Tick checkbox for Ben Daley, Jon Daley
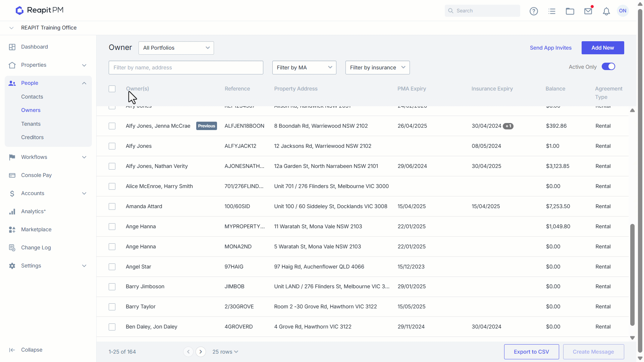 [112, 327]
